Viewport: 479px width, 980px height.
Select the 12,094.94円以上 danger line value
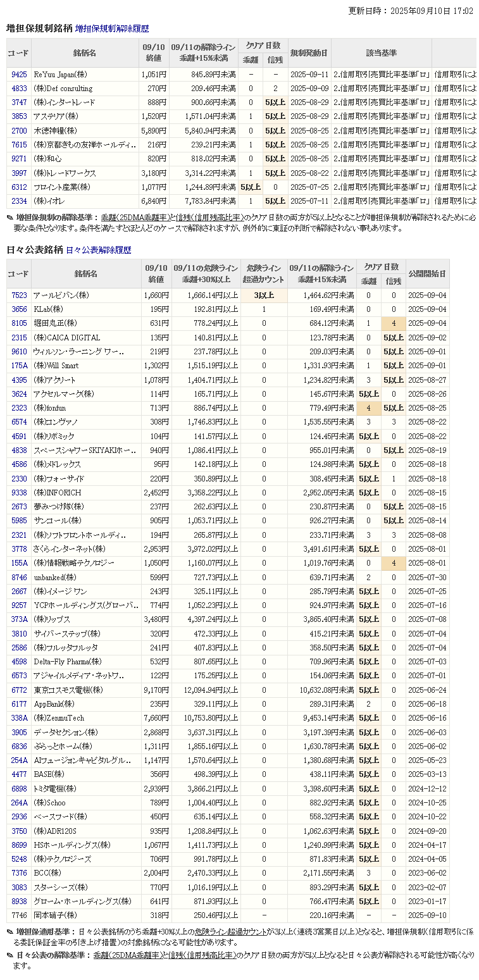206,690
